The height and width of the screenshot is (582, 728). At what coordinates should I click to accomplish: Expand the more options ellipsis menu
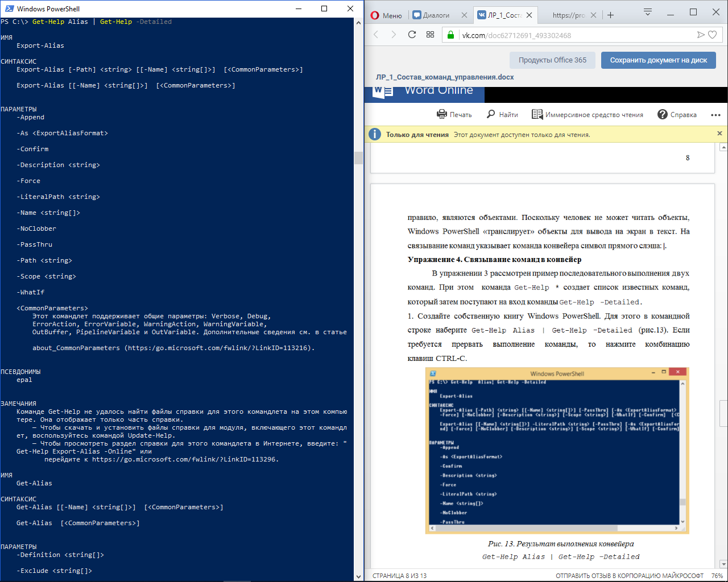(x=715, y=115)
